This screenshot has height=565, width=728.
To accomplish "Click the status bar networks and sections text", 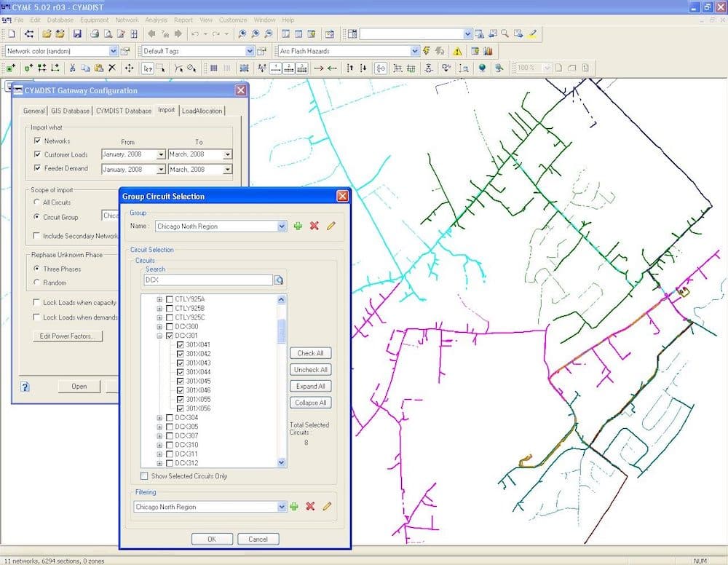I will pos(55,561).
